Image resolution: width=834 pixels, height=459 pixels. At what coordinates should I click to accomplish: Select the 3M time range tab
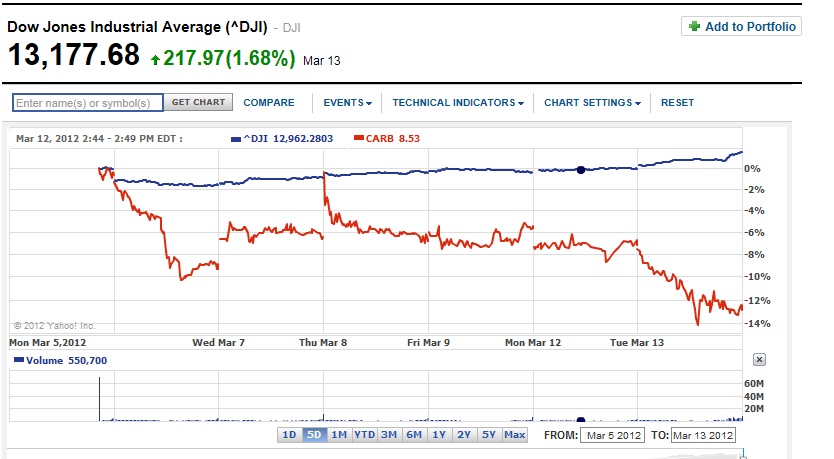click(x=389, y=435)
